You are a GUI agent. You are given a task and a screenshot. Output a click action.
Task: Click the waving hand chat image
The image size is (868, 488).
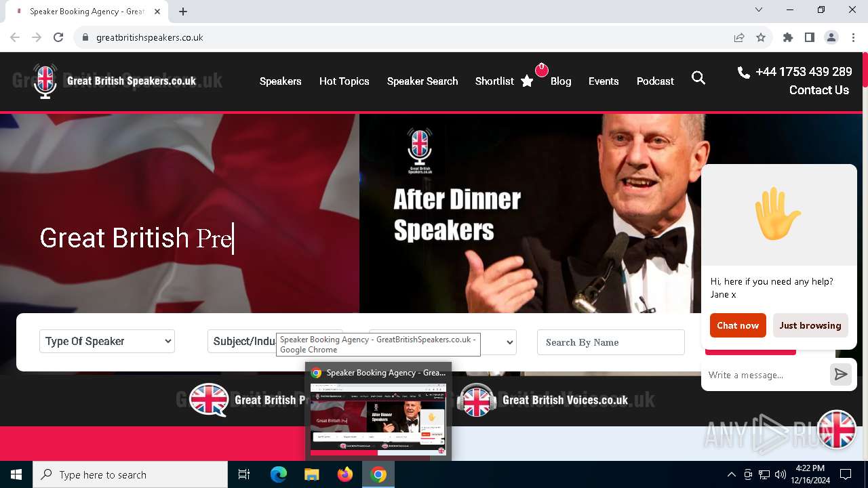click(778, 214)
